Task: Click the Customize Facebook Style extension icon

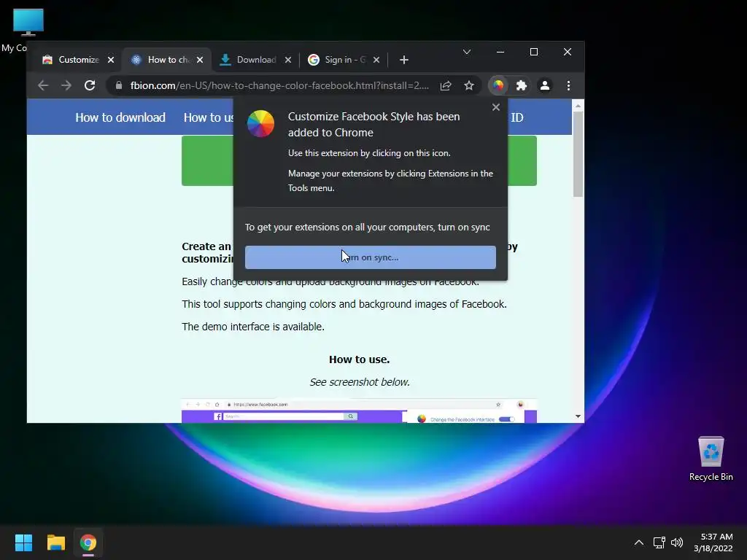Action: [498, 86]
